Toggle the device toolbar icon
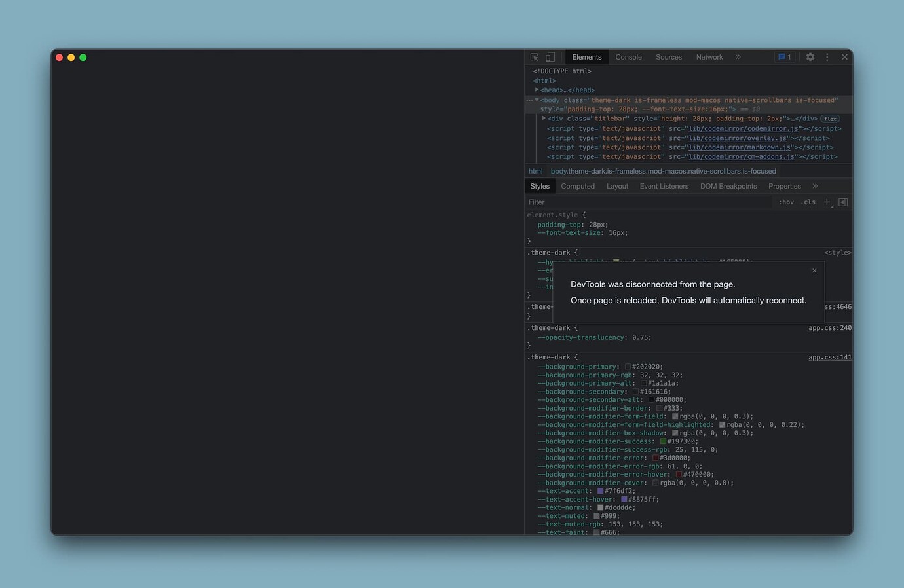 click(550, 58)
